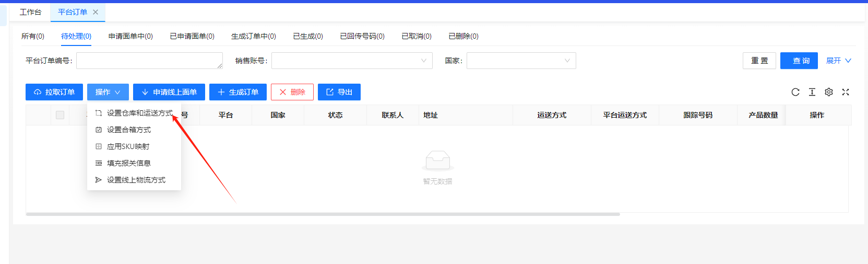Image resolution: width=868 pixels, height=264 pixels.
Task: Toggle fullscreen with the expand arrows icon
Action: [846, 92]
